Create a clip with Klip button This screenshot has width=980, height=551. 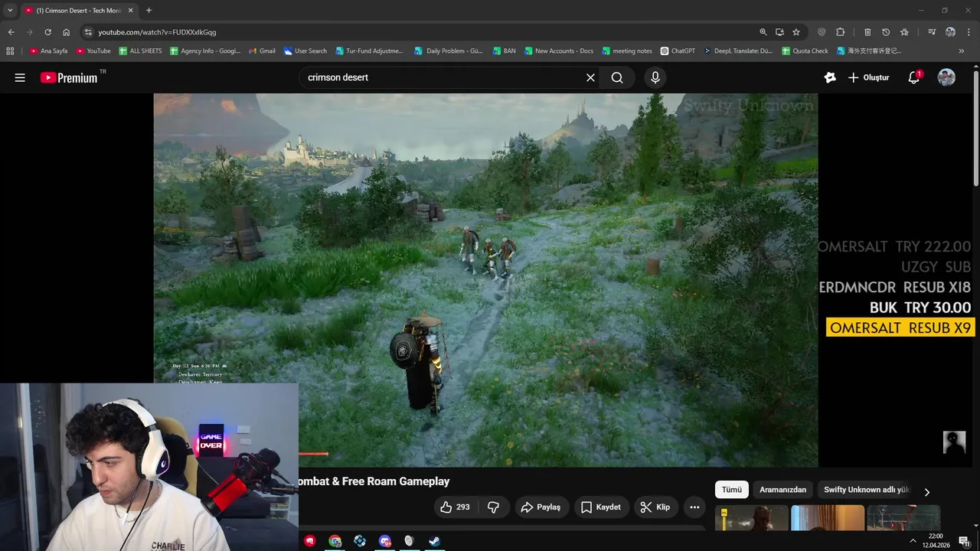tap(655, 507)
